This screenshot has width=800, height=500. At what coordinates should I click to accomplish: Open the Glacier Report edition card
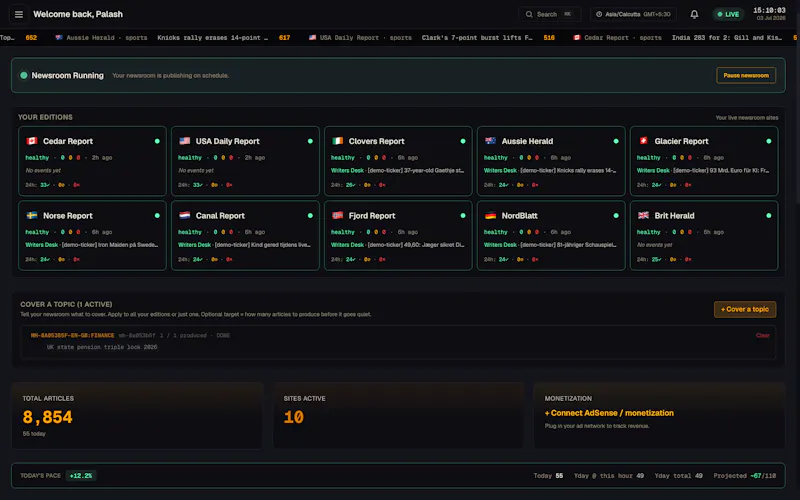pyautogui.click(x=704, y=161)
